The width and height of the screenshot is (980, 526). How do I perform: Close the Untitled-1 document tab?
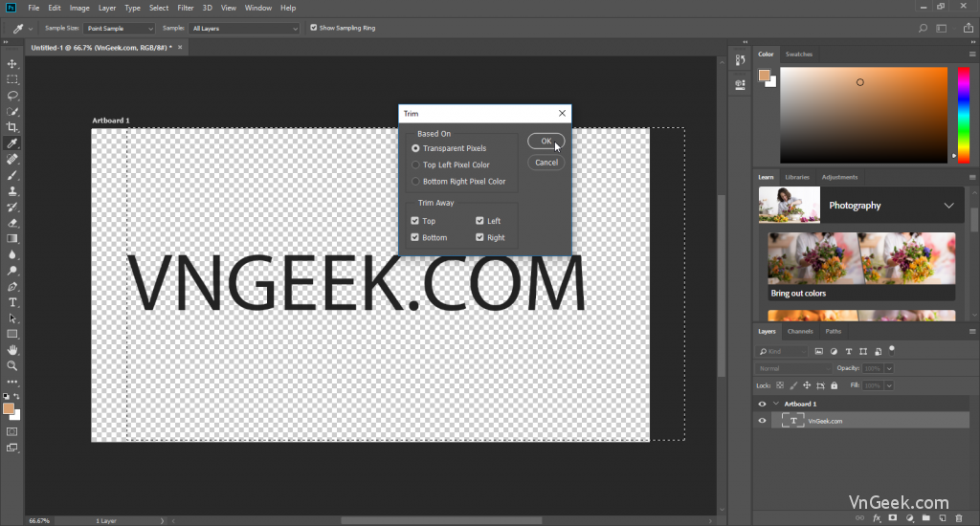(x=180, y=48)
